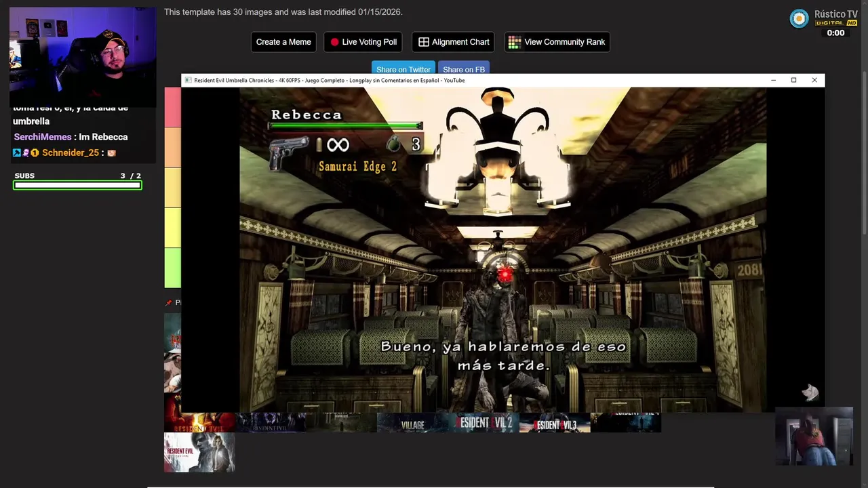Click the Schneider_25 chat username
Viewport: 868px width, 488px height.
point(71,153)
